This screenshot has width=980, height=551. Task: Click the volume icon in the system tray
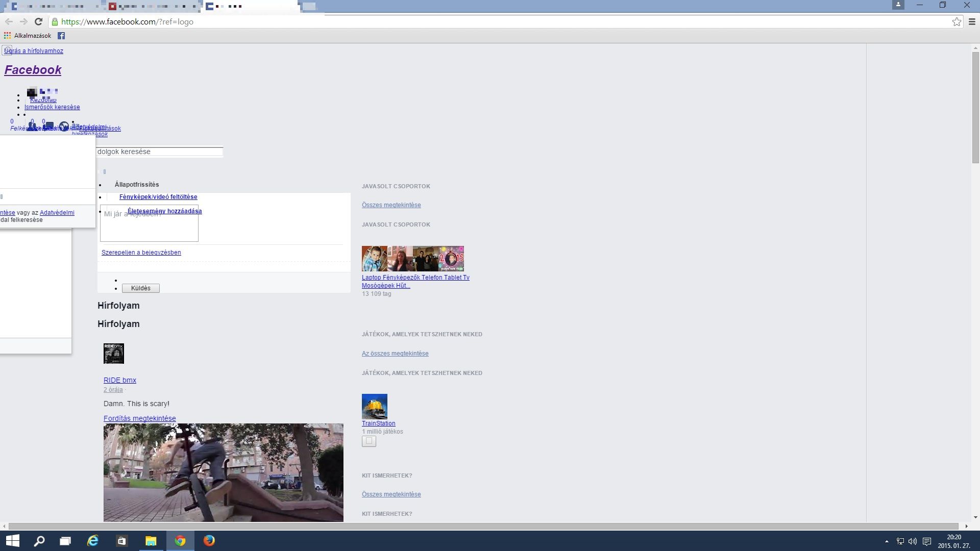913,541
